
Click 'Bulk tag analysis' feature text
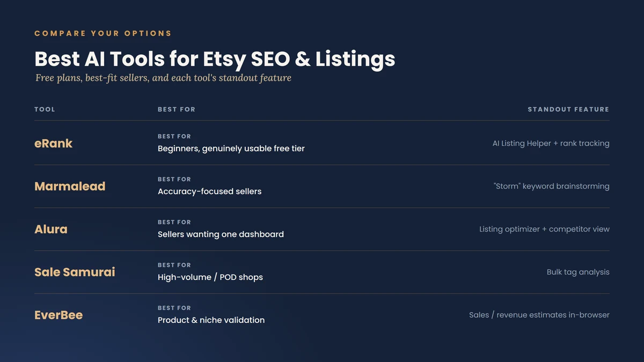(578, 272)
